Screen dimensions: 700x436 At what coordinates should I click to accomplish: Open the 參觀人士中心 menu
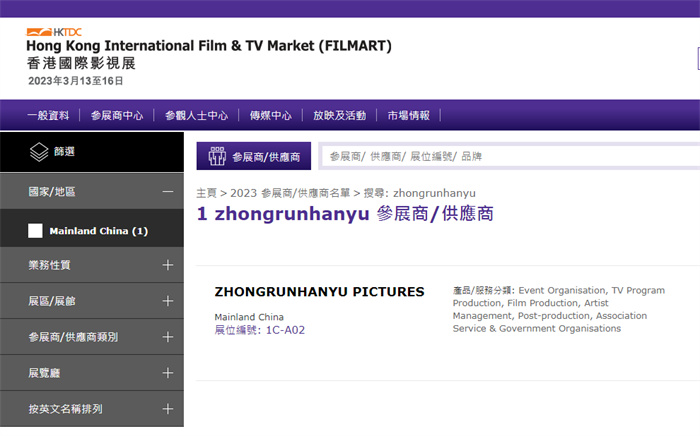196,116
